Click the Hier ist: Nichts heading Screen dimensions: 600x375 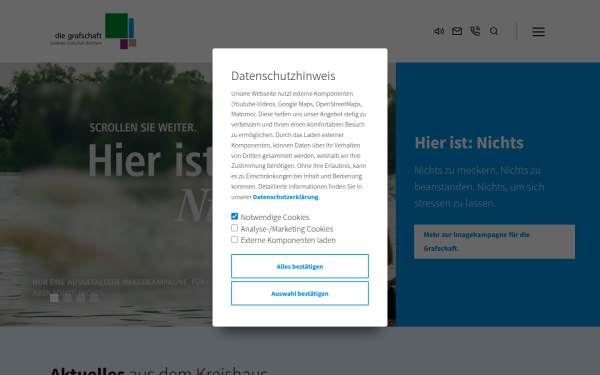[x=469, y=143]
